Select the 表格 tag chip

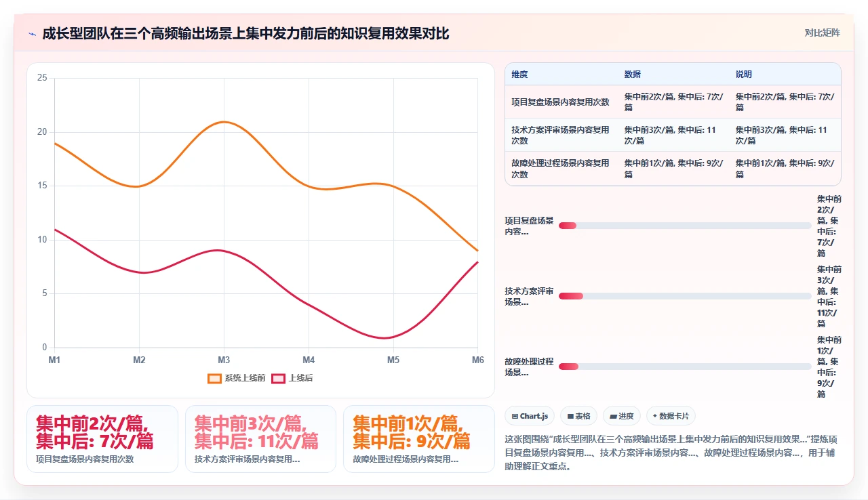(x=578, y=416)
